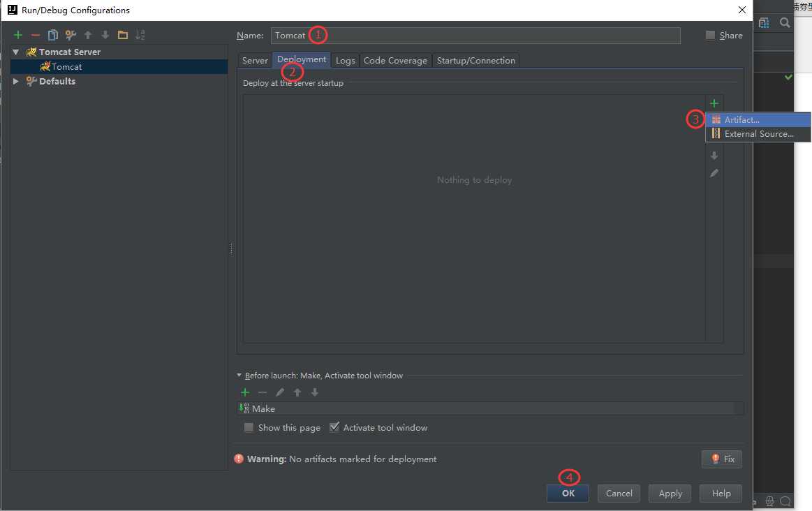Open the Logs tab

tap(346, 61)
